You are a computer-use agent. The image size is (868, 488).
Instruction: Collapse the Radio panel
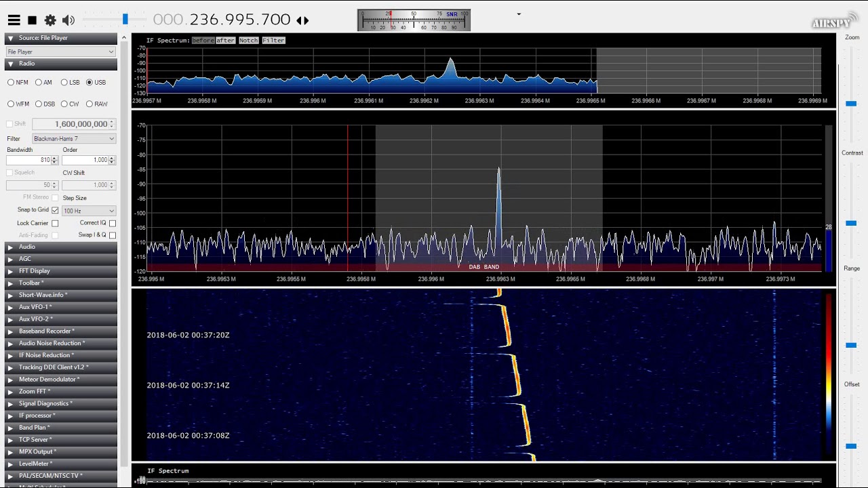click(x=61, y=64)
